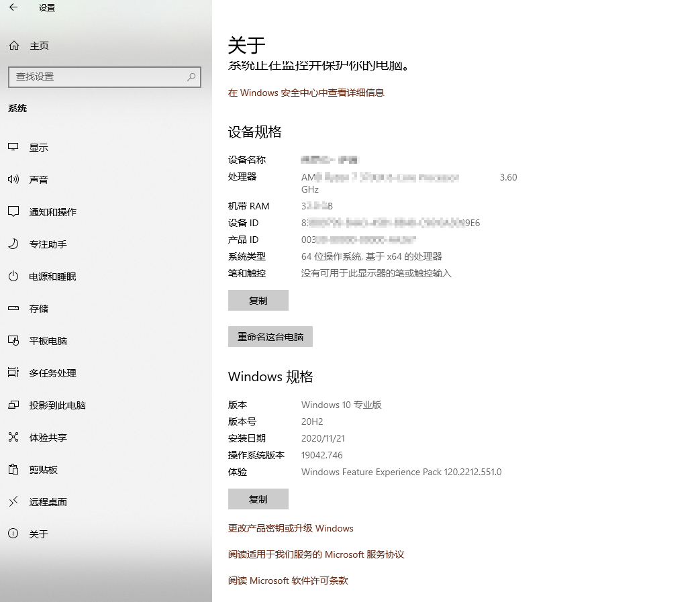Select the 通知和操作 icon
Screen dimensions: 700x602
[13, 211]
